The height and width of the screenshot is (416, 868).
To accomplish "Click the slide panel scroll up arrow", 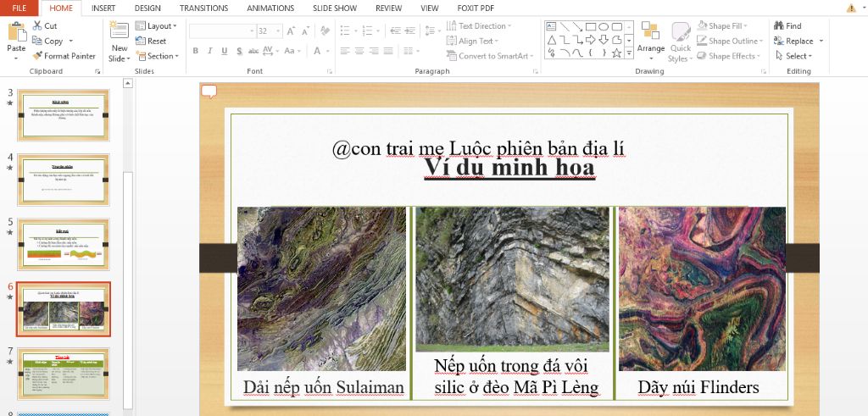I will coord(128,84).
